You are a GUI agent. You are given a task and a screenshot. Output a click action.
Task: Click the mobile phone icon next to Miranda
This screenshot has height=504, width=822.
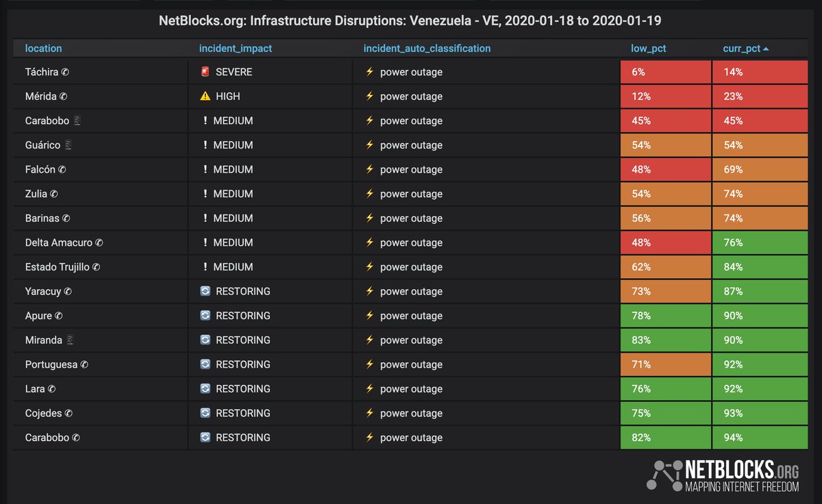coord(69,340)
